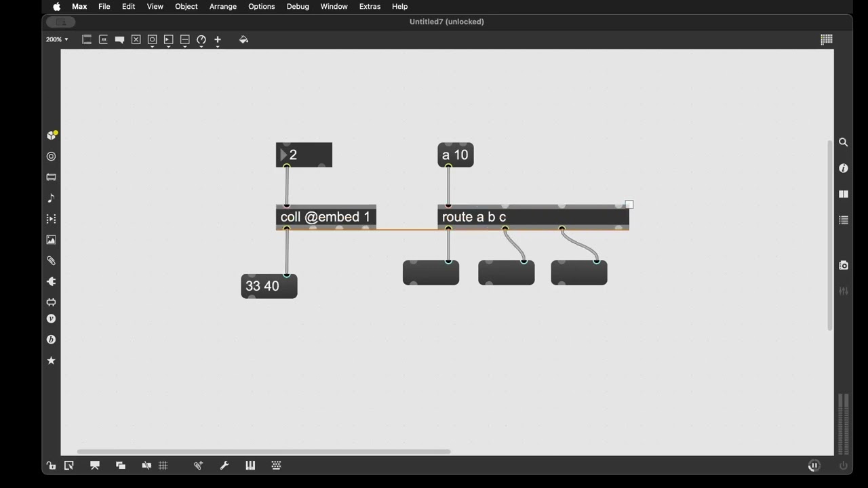Open the Snapshots camera icon
Screen dimensions: 868x488
(844, 265)
